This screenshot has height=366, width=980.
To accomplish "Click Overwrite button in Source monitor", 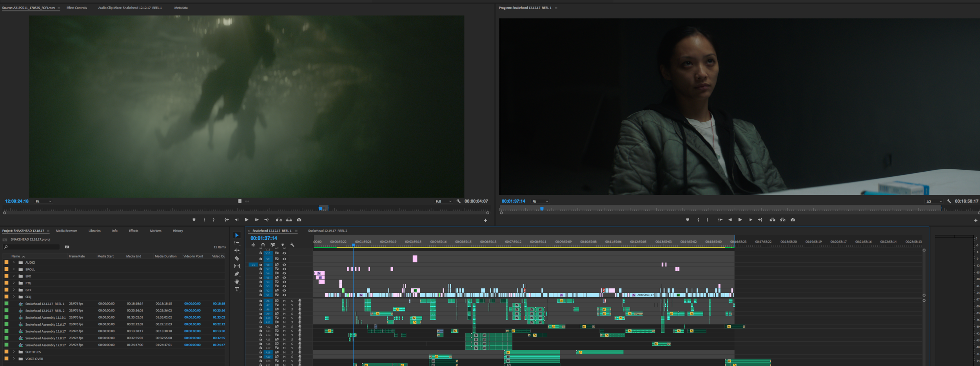I will point(289,220).
